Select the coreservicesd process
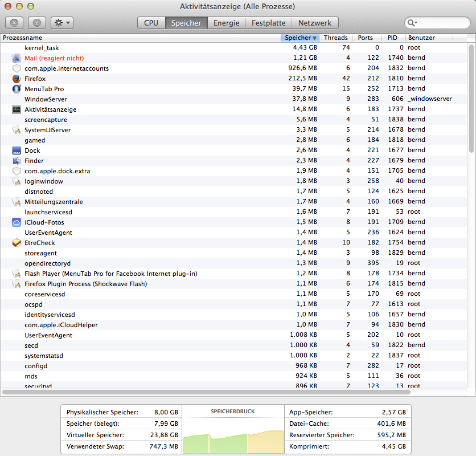The height and width of the screenshot is (456, 476). coord(234,294)
